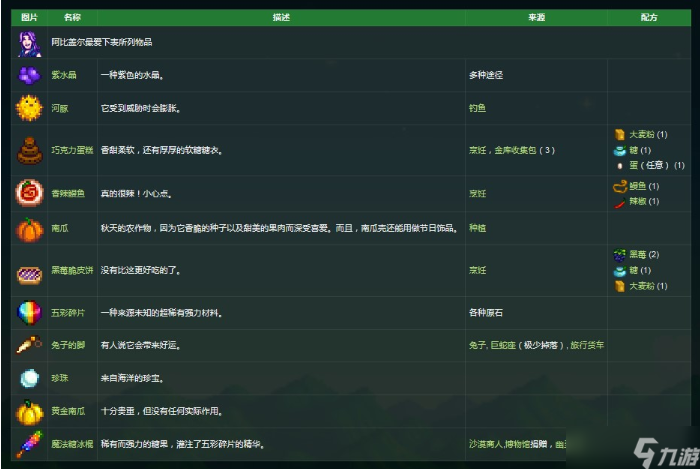Click the 配方 column header

click(649, 17)
